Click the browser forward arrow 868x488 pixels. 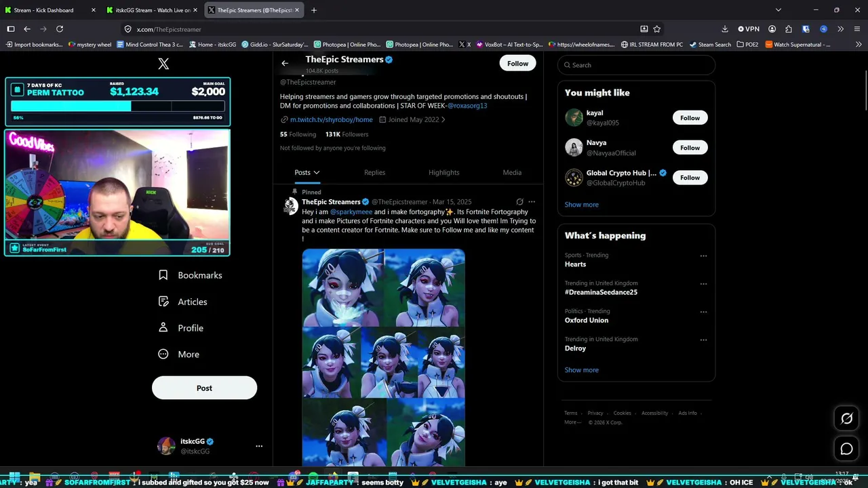tap(43, 29)
